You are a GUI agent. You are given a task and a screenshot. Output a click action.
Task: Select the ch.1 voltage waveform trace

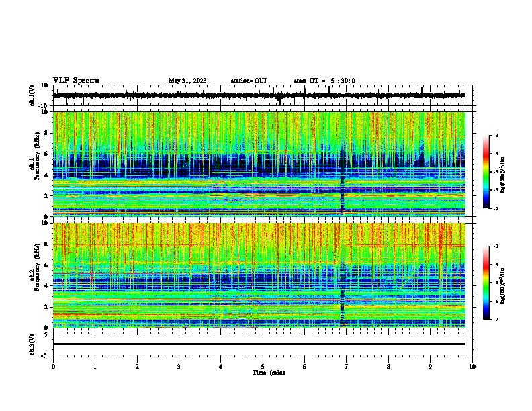(259, 95)
